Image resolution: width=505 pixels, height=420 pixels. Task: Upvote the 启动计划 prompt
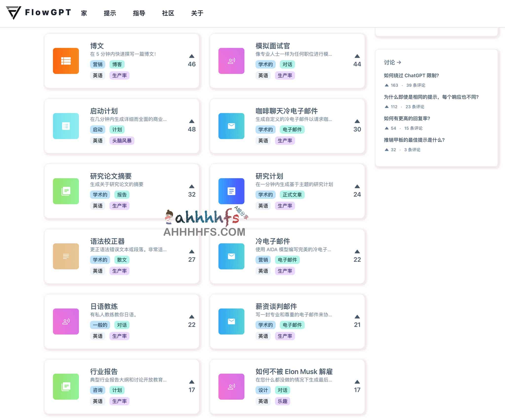(x=192, y=121)
